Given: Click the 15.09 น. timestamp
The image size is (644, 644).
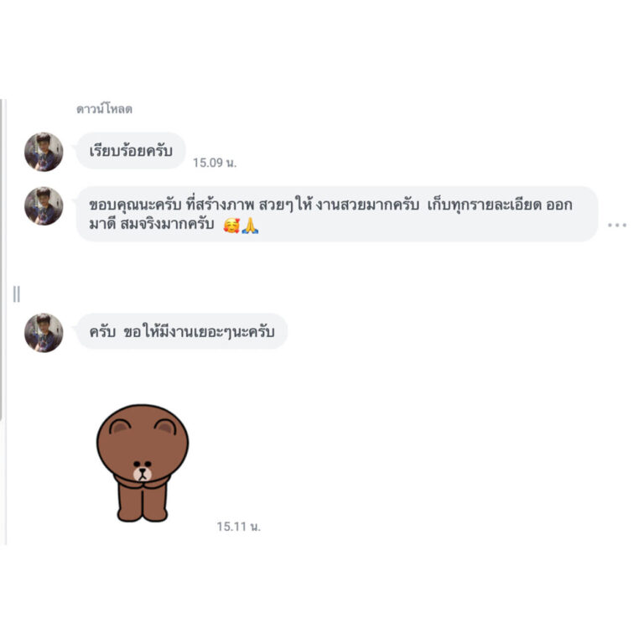Looking at the screenshot, I should click(215, 163).
